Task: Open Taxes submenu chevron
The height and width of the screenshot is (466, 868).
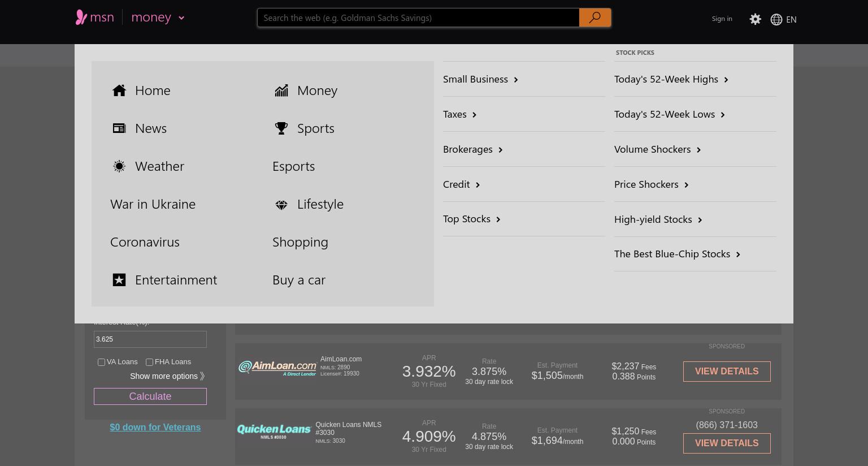Action: pos(474,115)
